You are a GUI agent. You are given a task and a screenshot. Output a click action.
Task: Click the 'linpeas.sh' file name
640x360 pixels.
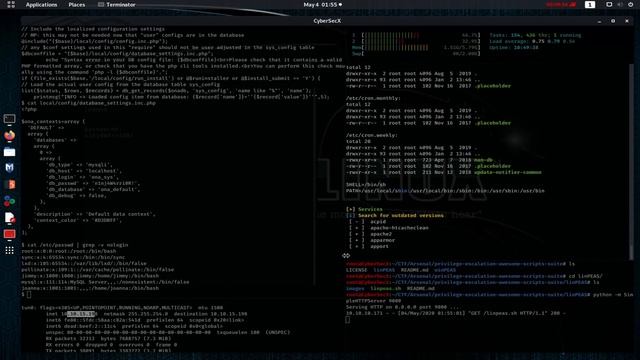click(x=385, y=288)
